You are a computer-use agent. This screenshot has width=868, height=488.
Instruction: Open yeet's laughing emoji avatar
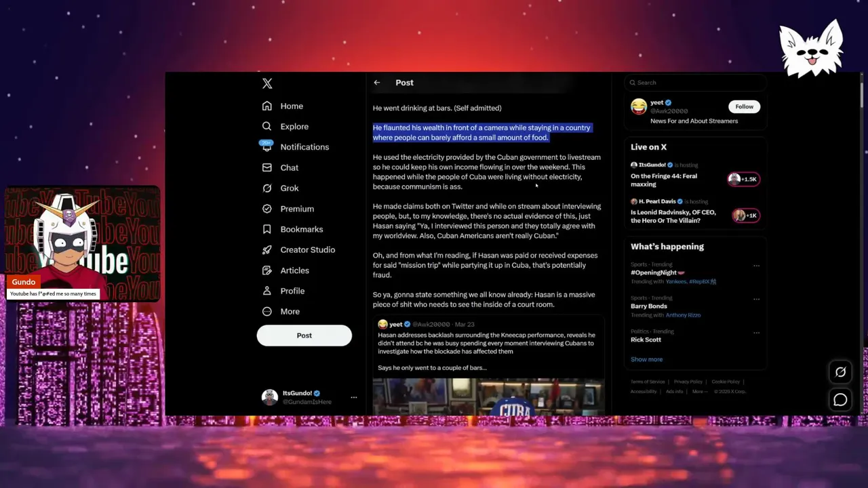tap(639, 106)
